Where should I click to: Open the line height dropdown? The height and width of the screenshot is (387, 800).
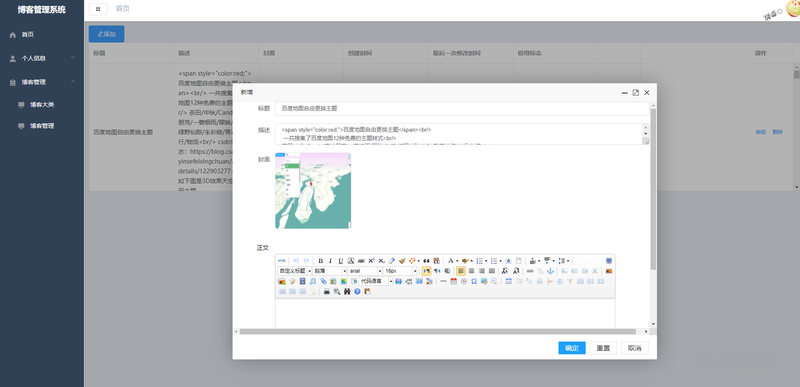tap(568, 261)
